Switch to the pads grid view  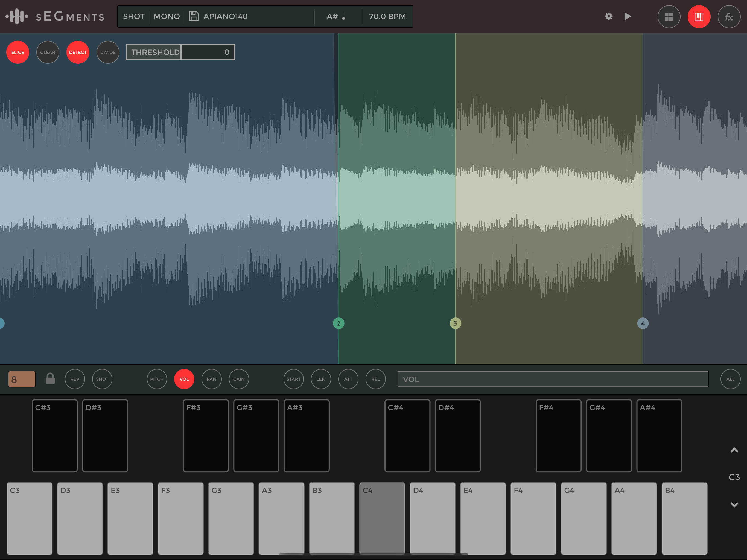coord(669,17)
